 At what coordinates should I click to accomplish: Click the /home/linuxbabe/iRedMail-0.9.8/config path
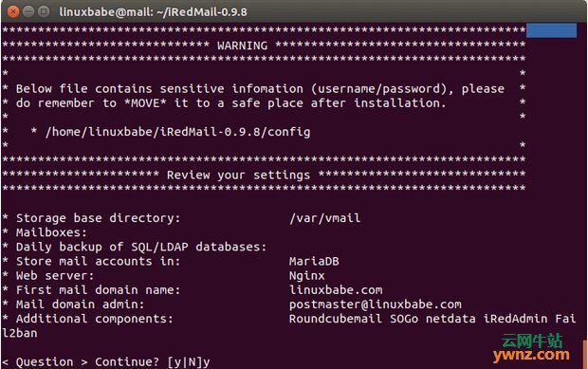click(177, 132)
